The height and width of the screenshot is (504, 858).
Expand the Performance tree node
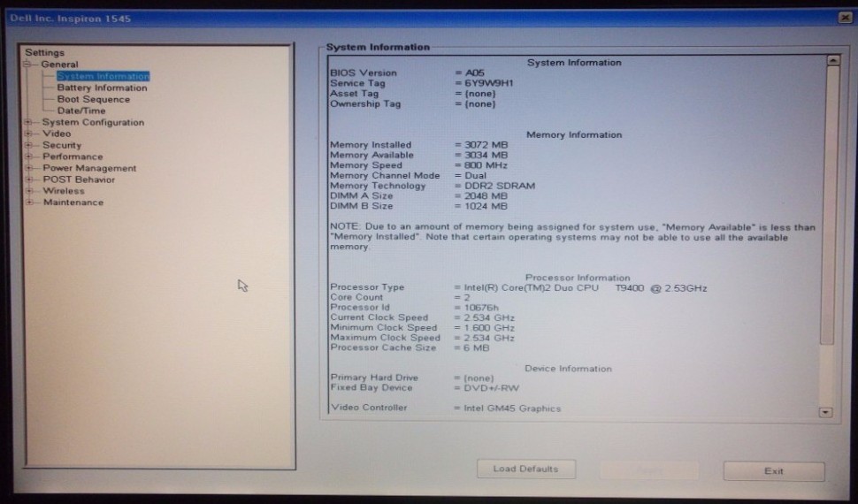click(28, 157)
